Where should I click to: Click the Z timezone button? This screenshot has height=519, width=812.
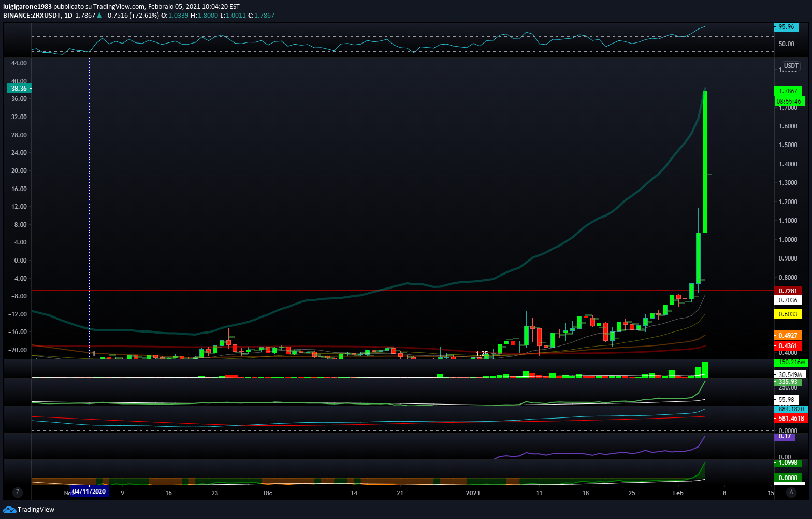click(x=18, y=493)
